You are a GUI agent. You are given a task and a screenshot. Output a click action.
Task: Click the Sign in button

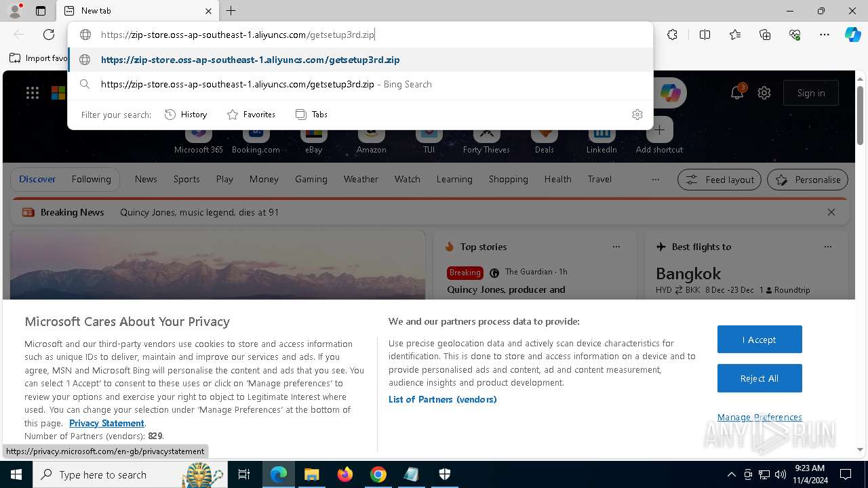click(811, 93)
